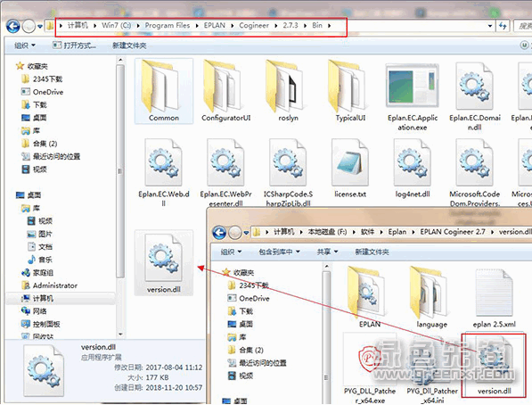Select 控制面板 in Bin sidebar

pyautogui.click(x=41, y=324)
